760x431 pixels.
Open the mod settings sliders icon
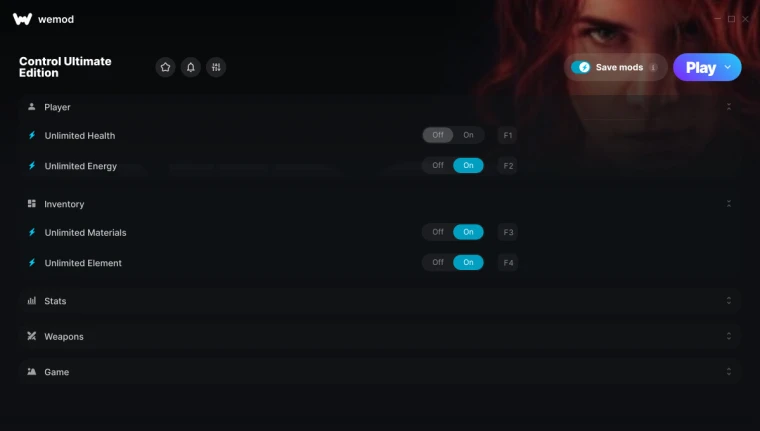(x=216, y=67)
